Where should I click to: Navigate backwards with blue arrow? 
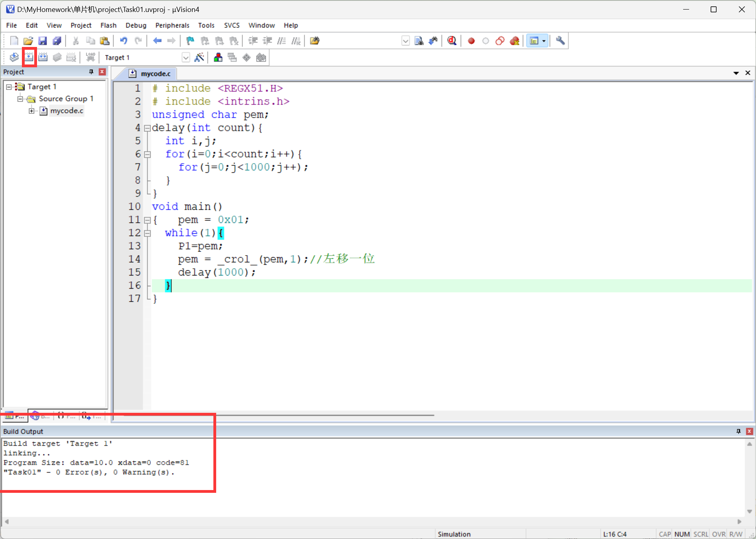click(157, 41)
